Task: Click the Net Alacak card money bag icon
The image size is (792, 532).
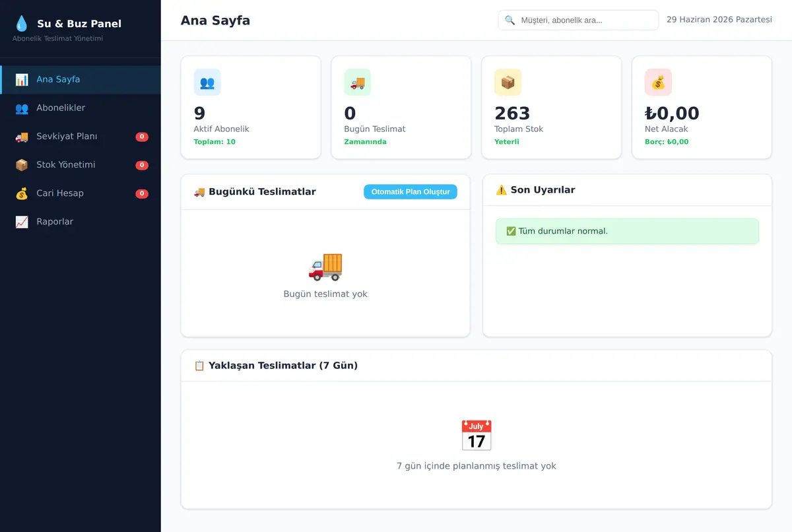Action: pyautogui.click(x=659, y=83)
